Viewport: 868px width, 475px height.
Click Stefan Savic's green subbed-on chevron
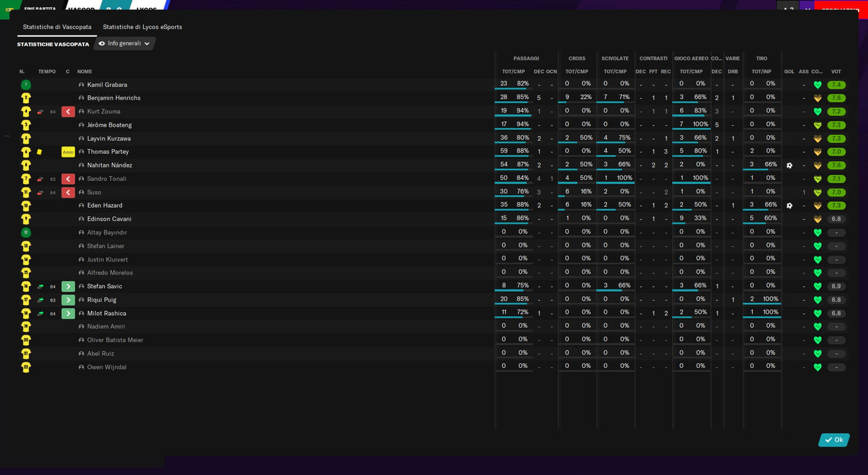(68, 287)
